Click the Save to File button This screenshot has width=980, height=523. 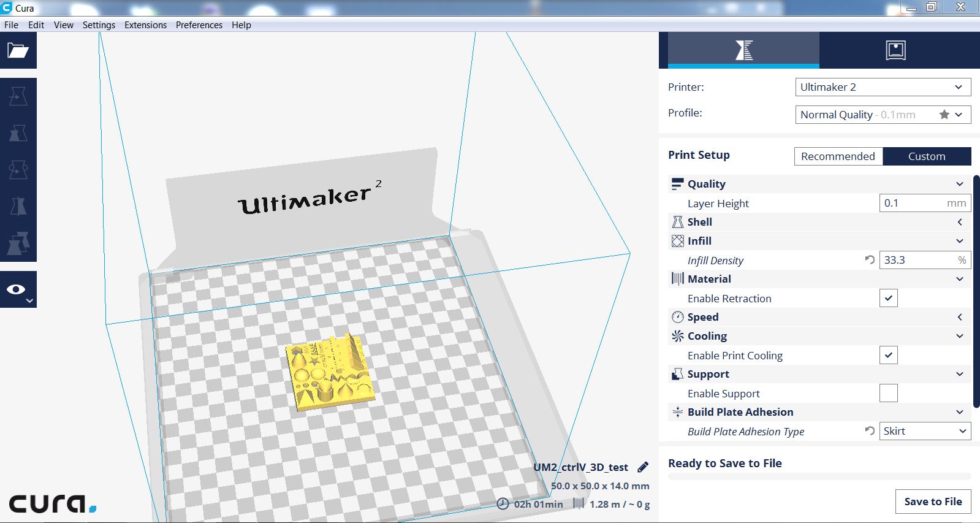point(933,502)
